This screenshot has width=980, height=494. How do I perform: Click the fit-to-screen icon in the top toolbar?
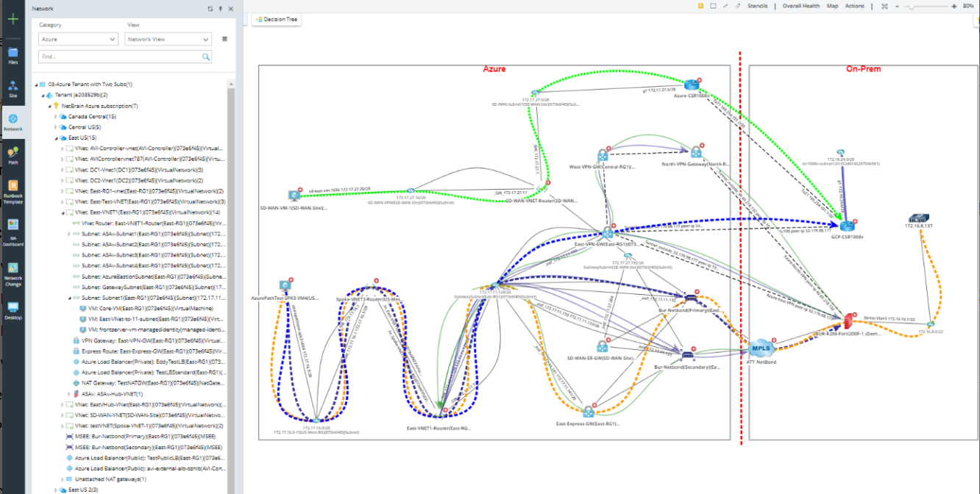point(885,6)
